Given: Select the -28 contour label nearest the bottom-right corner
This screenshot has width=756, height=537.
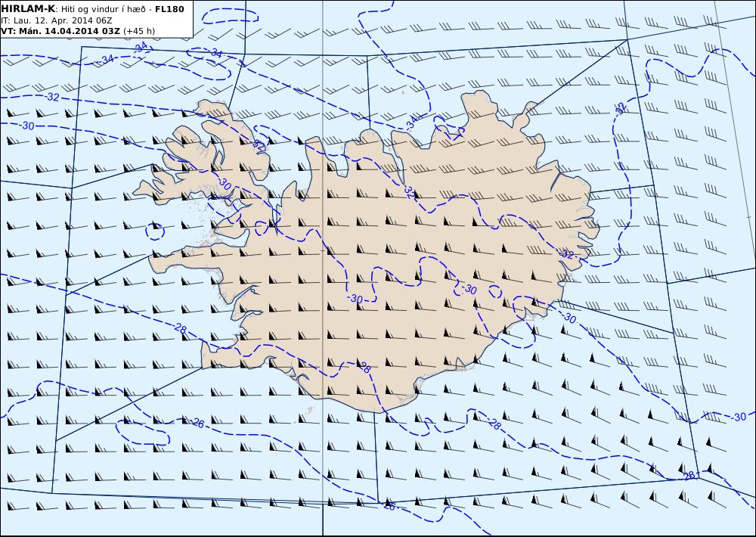Looking at the screenshot, I should point(689,476).
